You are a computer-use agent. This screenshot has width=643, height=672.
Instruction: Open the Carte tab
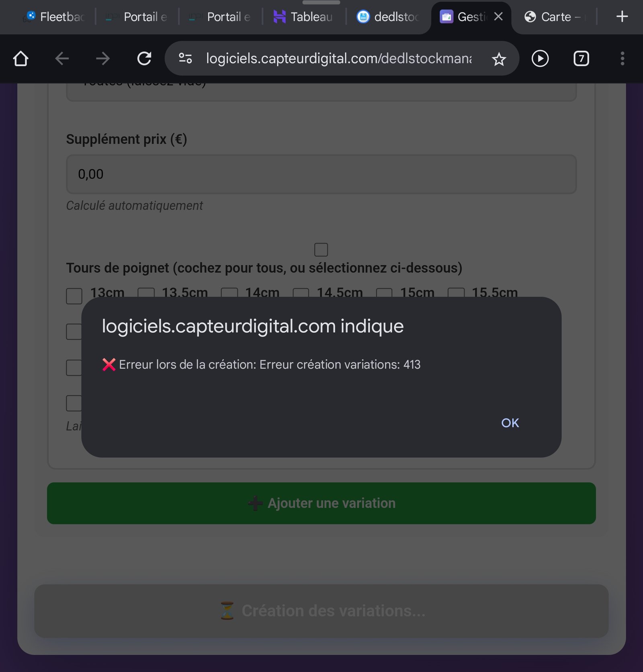(555, 17)
